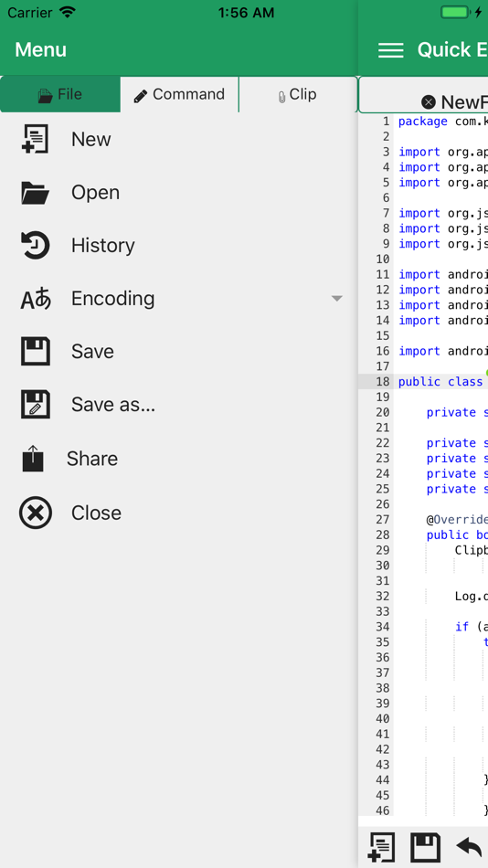Image resolution: width=488 pixels, height=868 pixels.
Task: Select the Share option
Action: pyautogui.click(x=92, y=459)
